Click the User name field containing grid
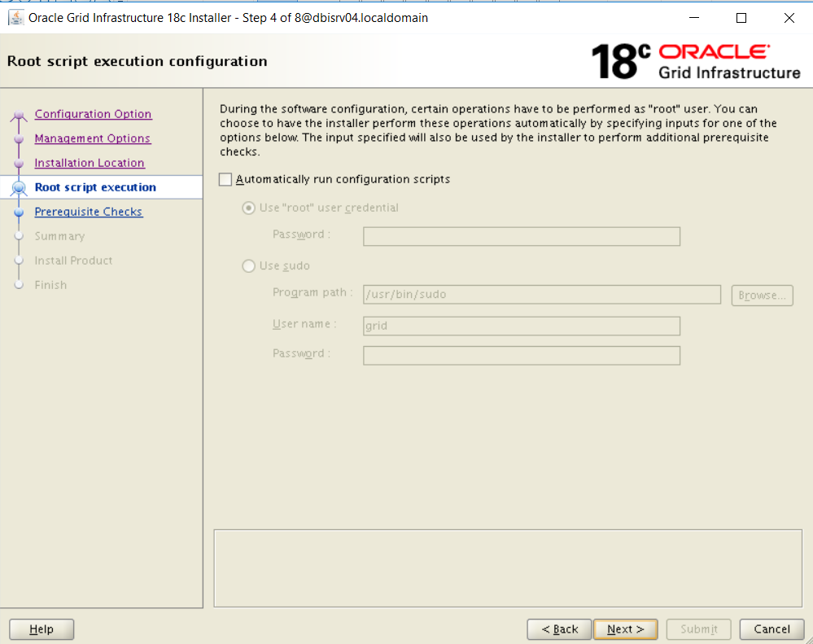 click(x=522, y=326)
